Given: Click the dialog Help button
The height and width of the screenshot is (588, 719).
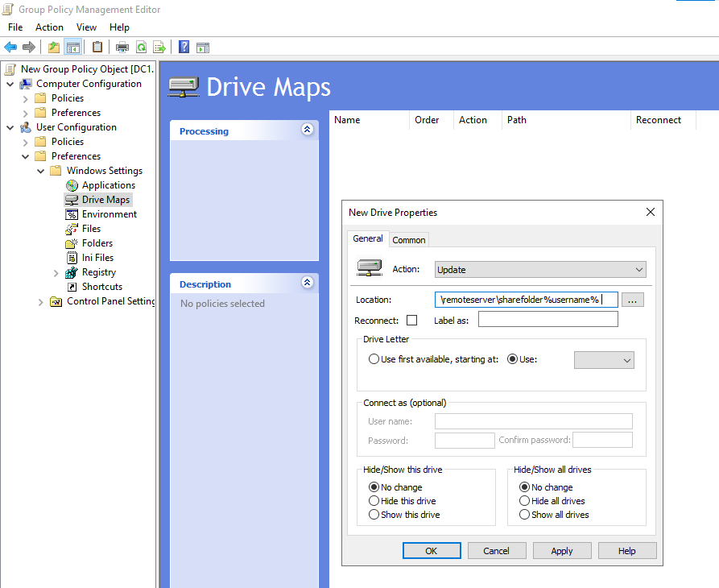Looking at the screenshot, I should coord(627,551).
